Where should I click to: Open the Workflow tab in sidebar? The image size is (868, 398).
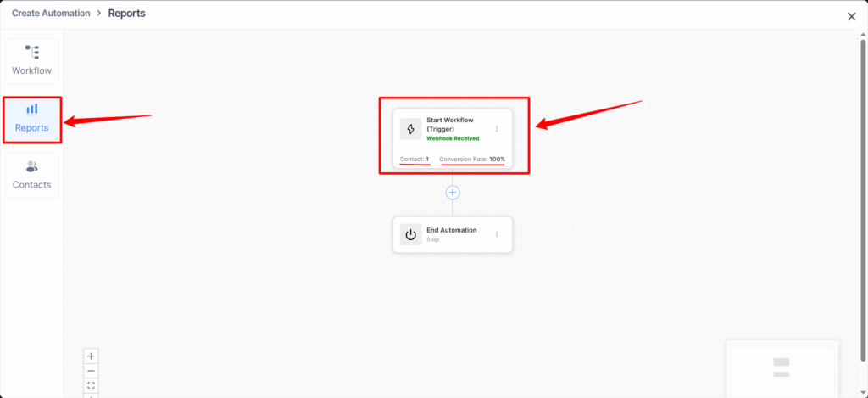tap(31, 60)
